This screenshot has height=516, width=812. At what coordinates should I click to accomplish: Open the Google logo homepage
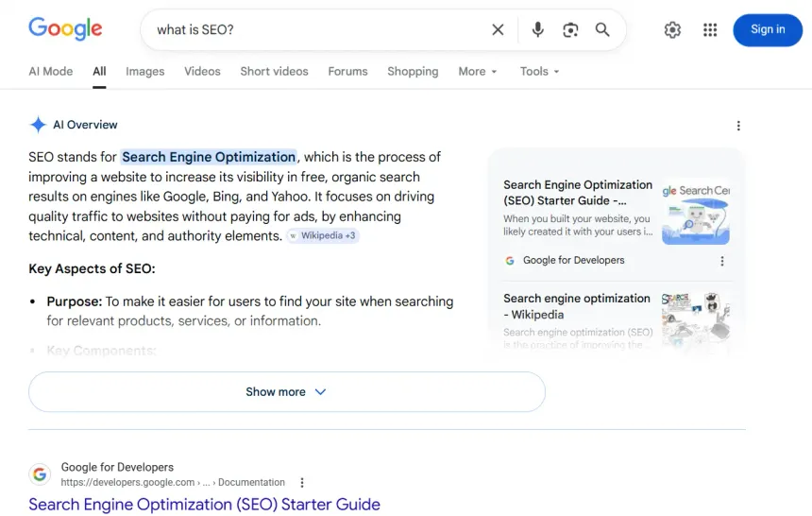(65, 28)
